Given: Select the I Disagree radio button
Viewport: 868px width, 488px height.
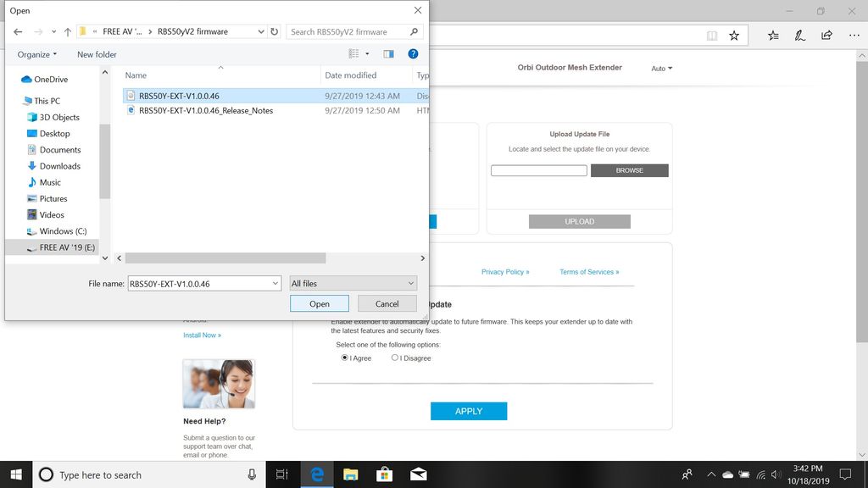Looking at the screenshot, I should click(x=395, y=358).
